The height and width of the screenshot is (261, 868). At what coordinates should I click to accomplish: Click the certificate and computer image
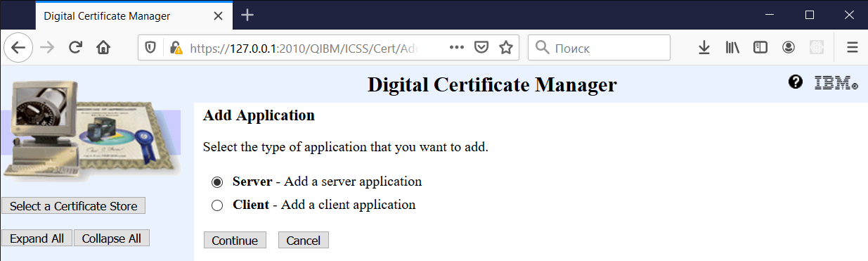[90, 131]
